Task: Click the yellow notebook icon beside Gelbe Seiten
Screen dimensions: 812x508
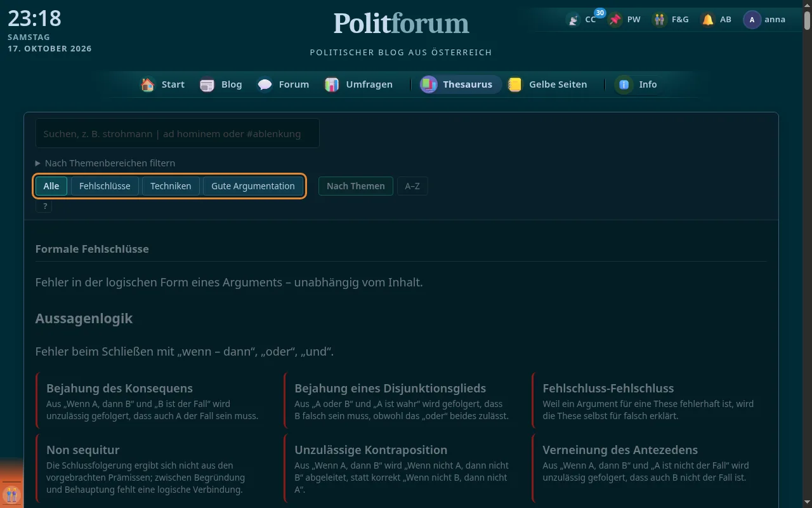Action: pos(515,84)
